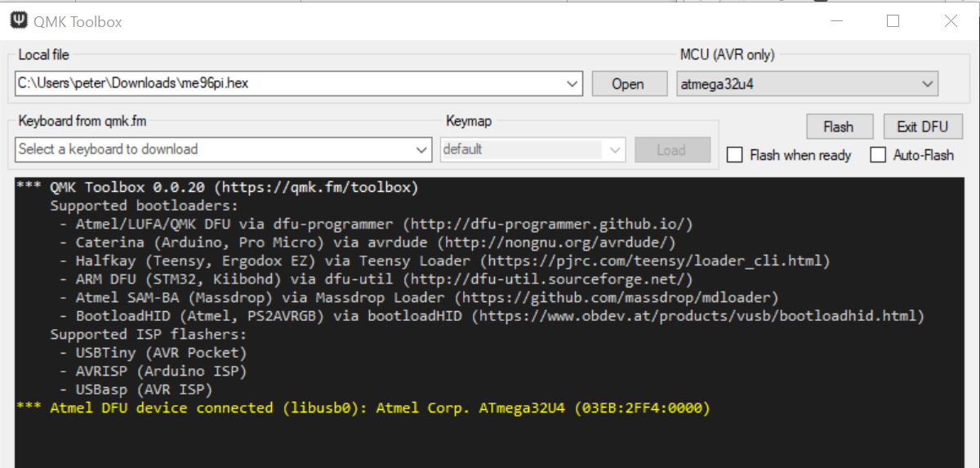
Task: Click the BootloadHID log line
Action: pos(492,315)
